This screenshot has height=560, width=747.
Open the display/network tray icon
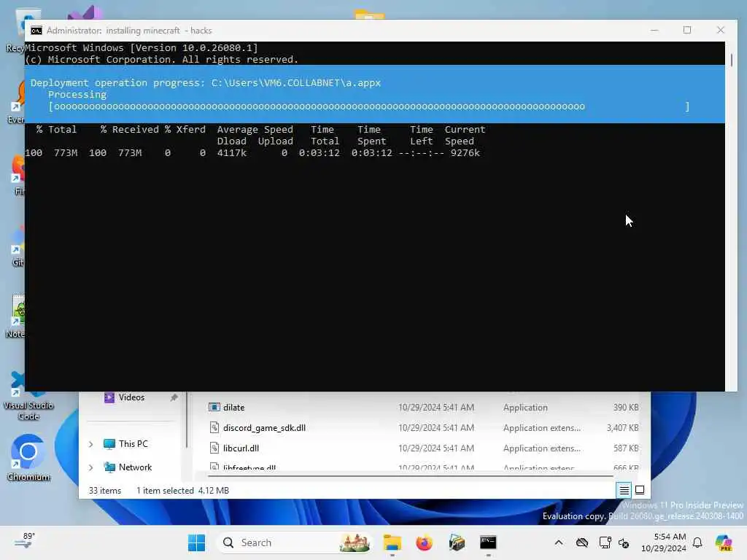tap(605, 542)
